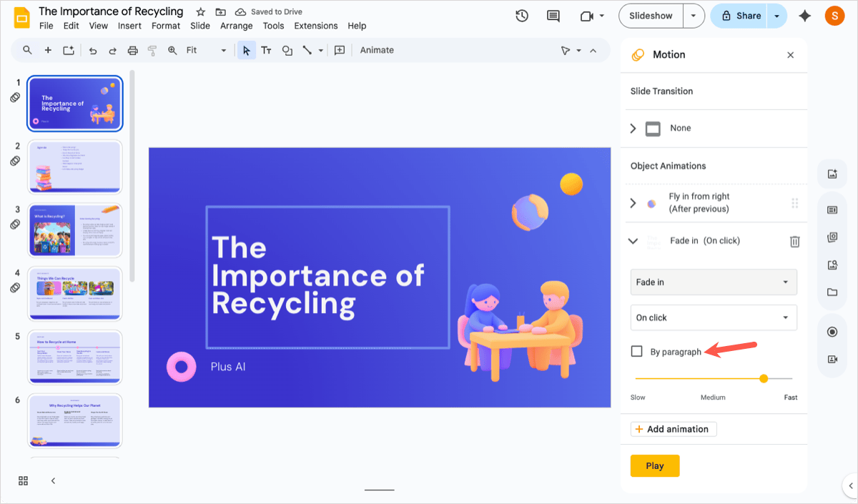Click the folder side panel icon
Viewport: 858px width, 504px height.
[x=832, y=292]
